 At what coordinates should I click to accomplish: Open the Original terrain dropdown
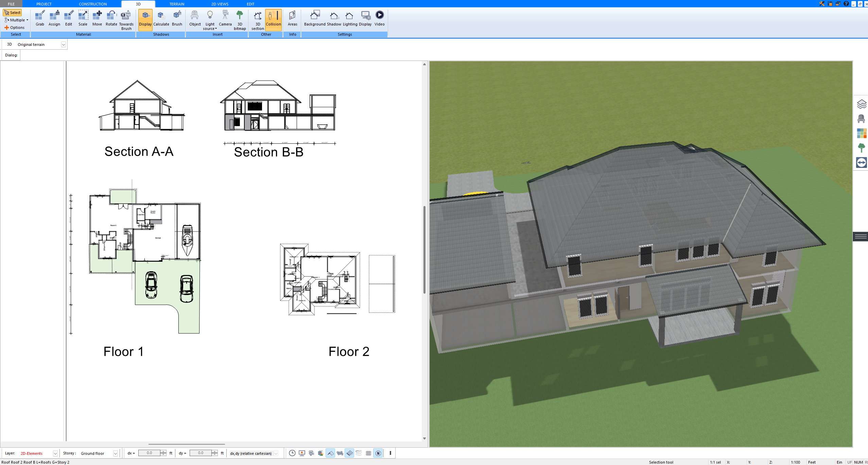coord(64,44)
